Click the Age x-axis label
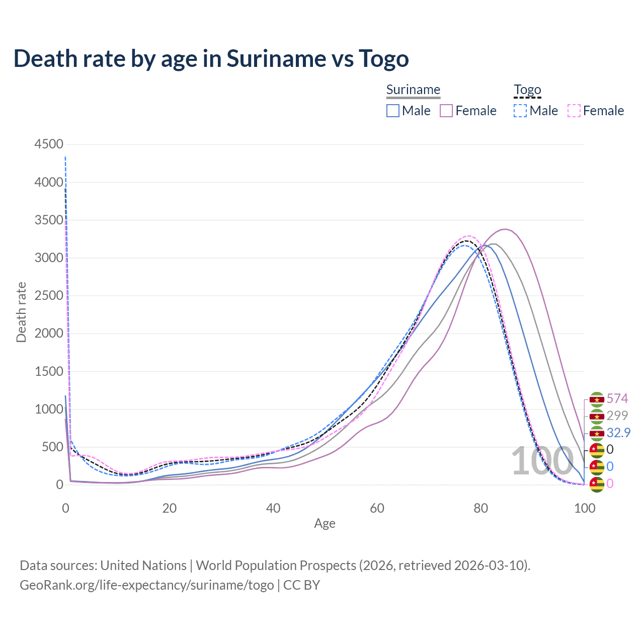Viewport: 644px width, 644px height. pos(325,524)
